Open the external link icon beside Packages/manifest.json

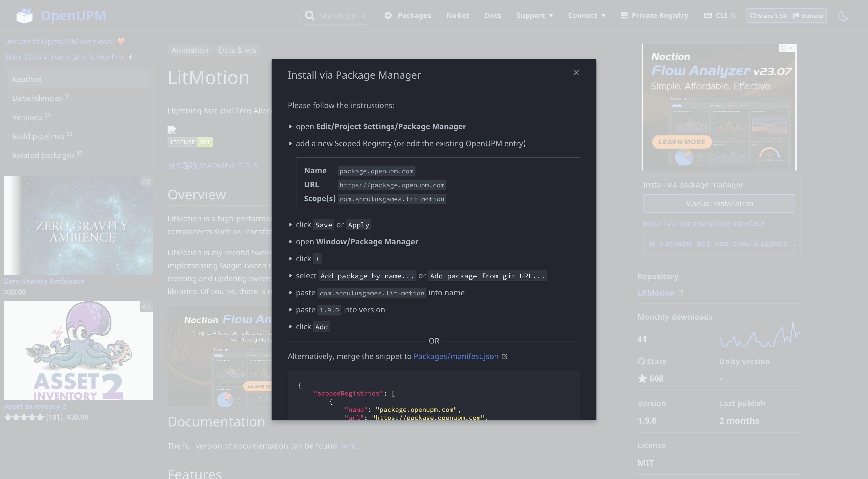(x=504, y=356)
